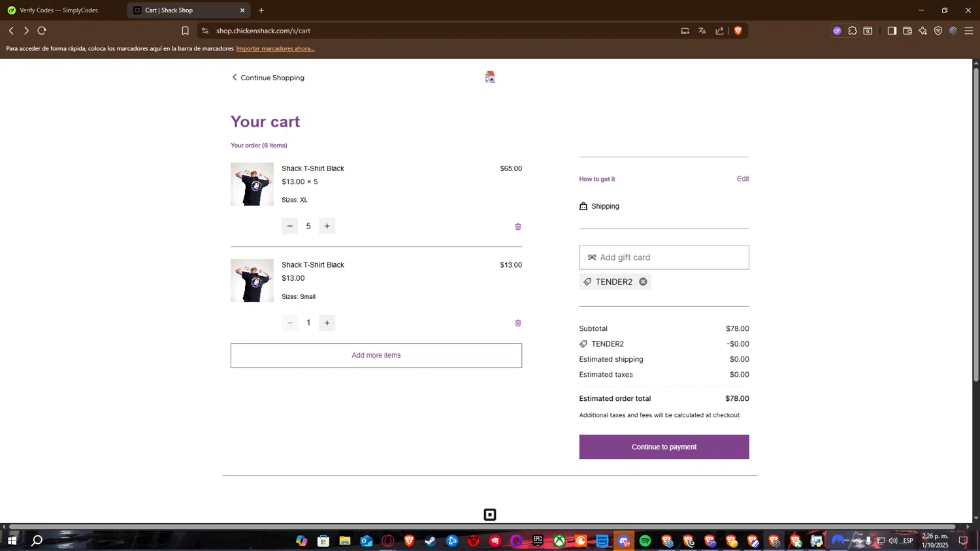Open the notifications center icon

(x=963, y=541)
